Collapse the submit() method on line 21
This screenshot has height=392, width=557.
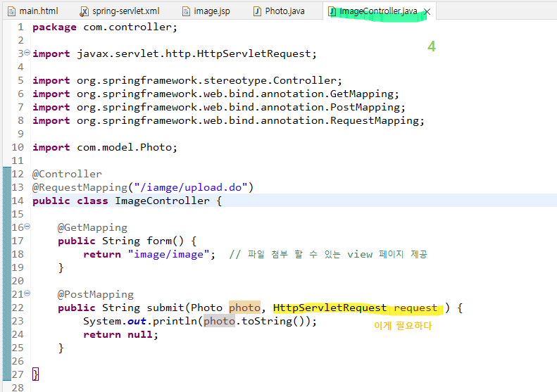(x=27, y=293)
